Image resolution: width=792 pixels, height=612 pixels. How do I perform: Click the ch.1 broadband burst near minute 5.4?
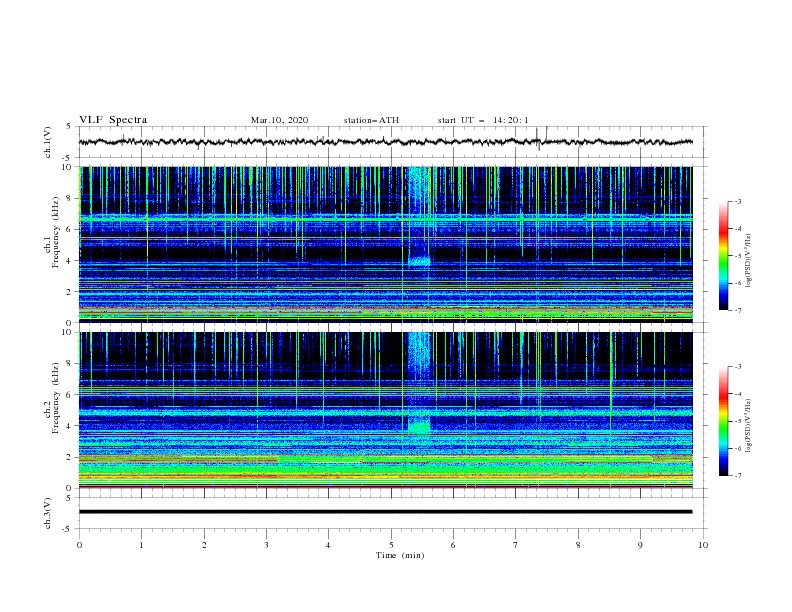point(419,217)
